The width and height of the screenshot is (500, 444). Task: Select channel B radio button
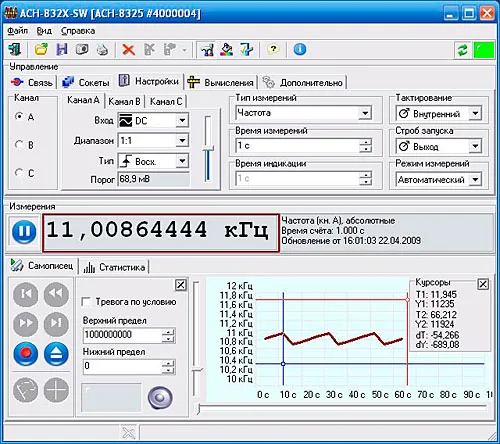19,145
